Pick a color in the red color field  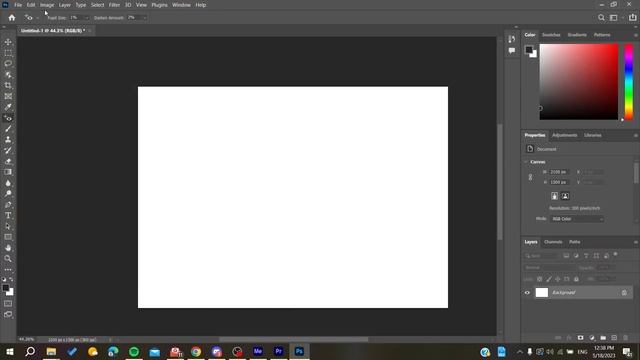point(579,82)
